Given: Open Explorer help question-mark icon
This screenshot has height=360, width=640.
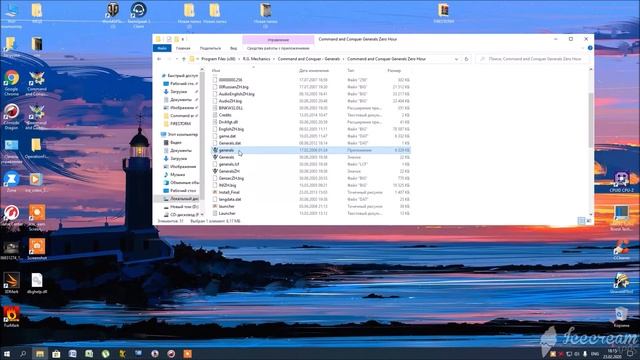Looking at the screenshot, I should point(590,48).
